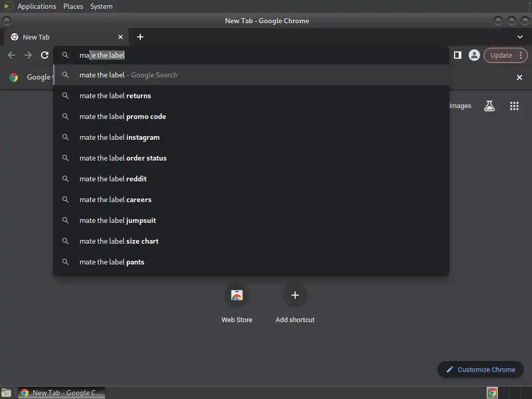Open a new tab with the plus icon

click(140, 37)
